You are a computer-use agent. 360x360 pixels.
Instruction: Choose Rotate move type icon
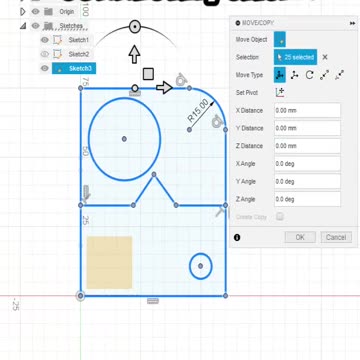(x=310, y=75)
